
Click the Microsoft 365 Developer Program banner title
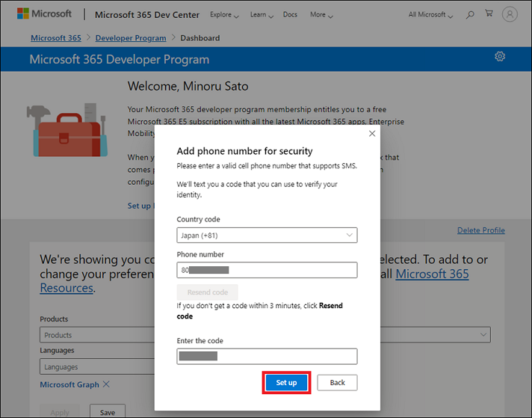pos(119,59)
